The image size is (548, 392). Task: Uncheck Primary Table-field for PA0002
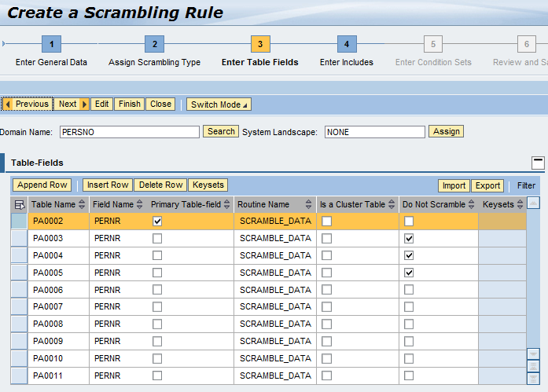coord(157,222)
